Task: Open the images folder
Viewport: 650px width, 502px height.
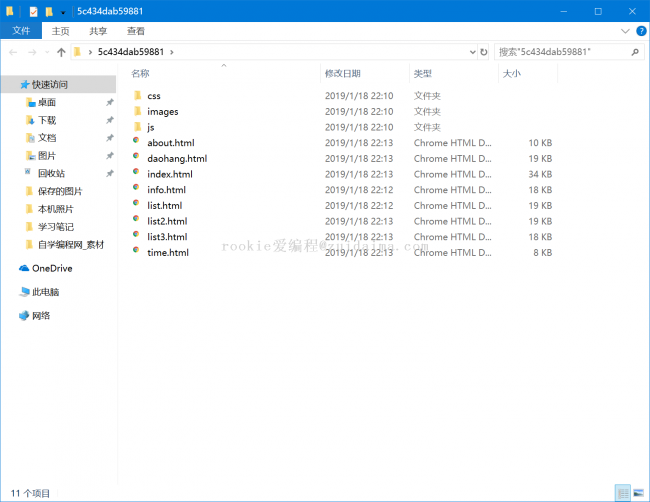Action: coord(162,111)
